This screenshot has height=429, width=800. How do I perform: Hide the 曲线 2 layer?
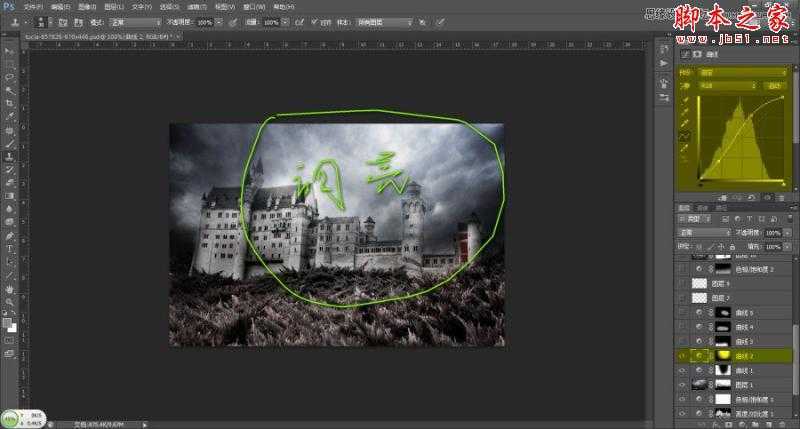(x=683, y=356)
